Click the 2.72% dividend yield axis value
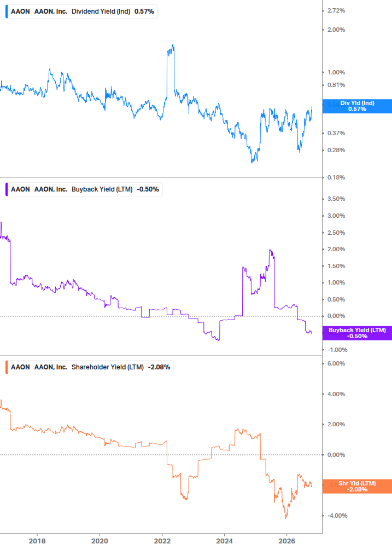 coord(336,11)
